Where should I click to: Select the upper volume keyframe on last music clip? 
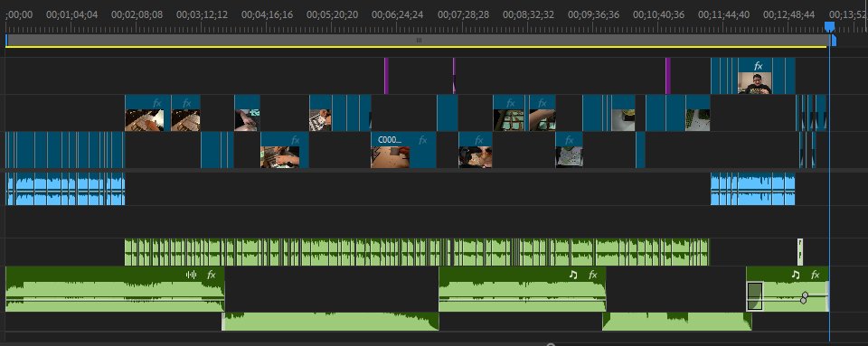(805, 295)
